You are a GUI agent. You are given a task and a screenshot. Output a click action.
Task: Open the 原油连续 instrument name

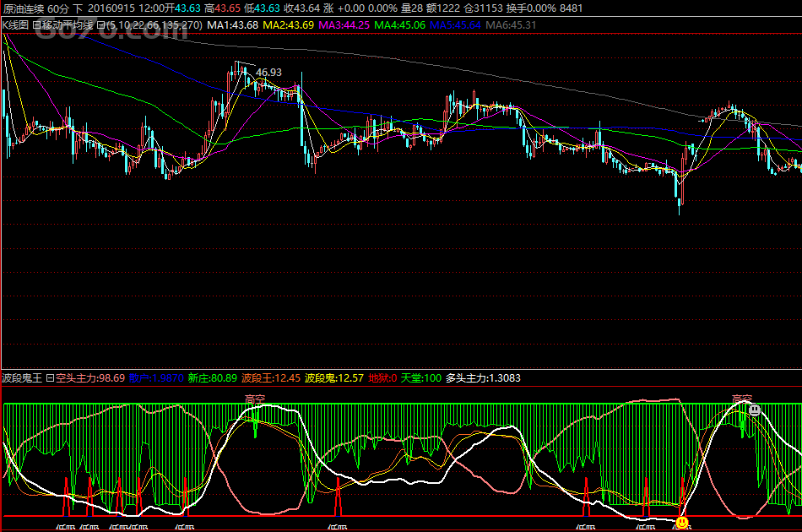[22, 8]
